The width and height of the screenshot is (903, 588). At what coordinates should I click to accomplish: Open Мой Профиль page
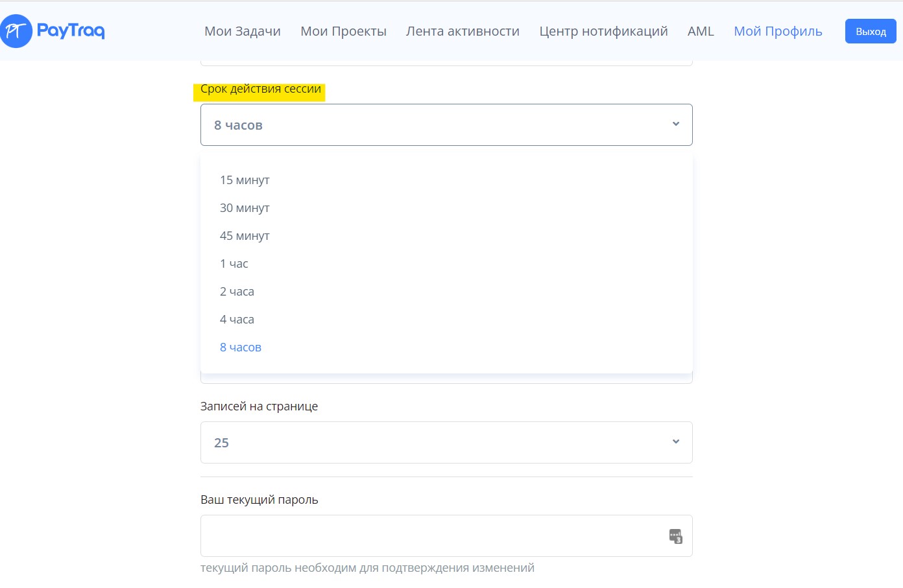click(778, 31)
